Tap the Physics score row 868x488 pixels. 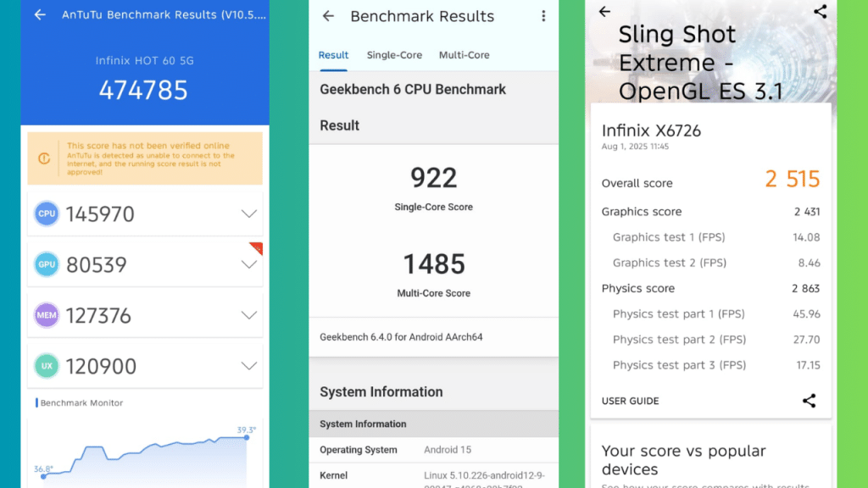tap(711, 288)
